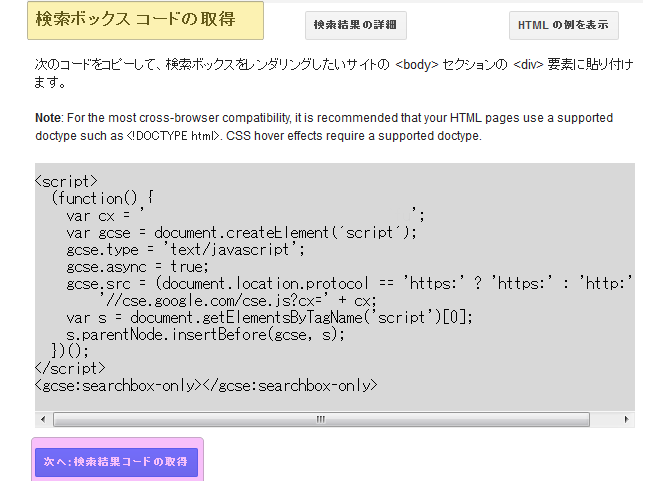Click the '})();' code line
Screen dimensions: 670x481
point(70,351)
